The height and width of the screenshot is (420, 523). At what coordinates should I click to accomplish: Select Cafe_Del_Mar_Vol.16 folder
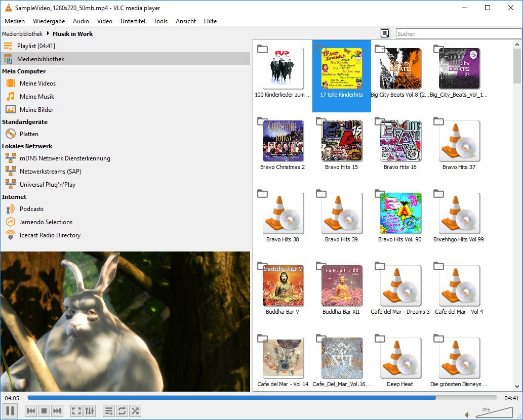342,361
